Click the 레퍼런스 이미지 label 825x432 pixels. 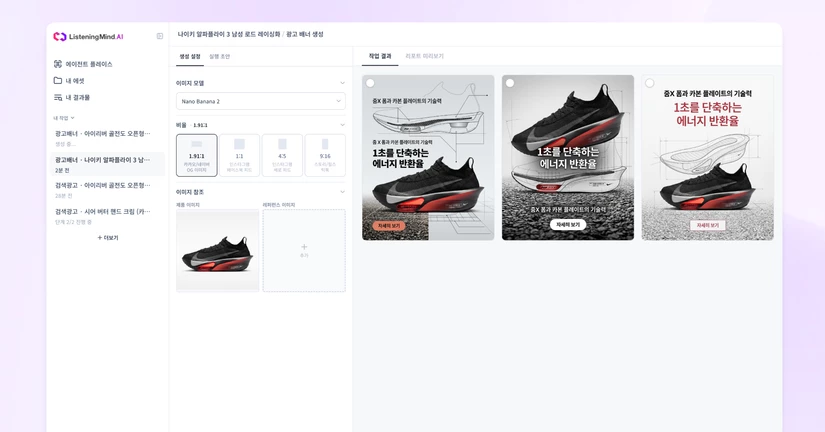(279, 205)
